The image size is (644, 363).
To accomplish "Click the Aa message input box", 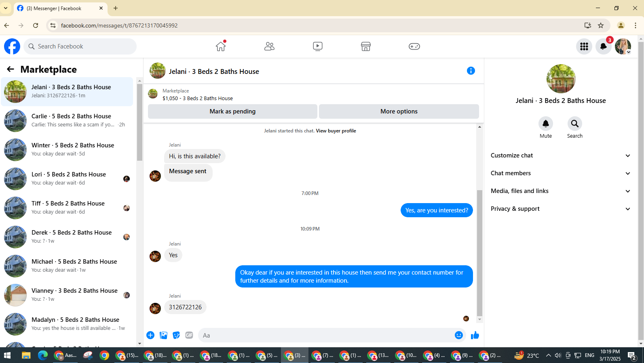I will pyautogui.click(x=325, y=335).
